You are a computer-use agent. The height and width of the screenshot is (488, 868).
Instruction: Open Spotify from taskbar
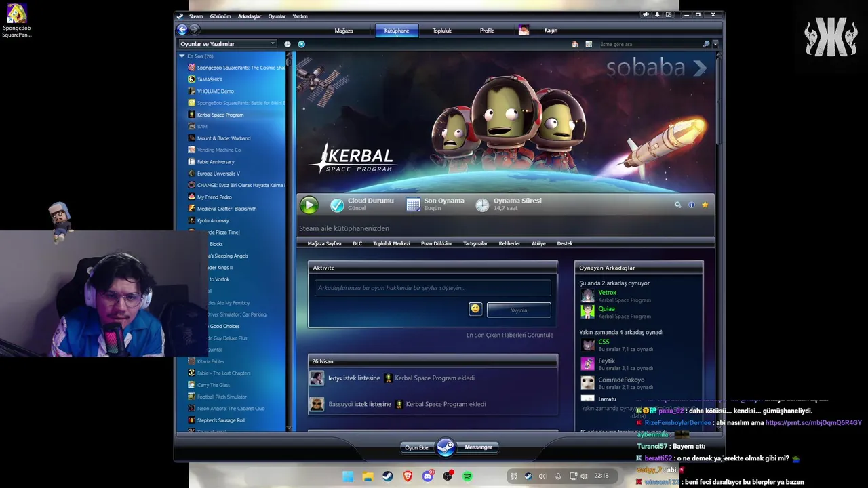pos(467,476)
